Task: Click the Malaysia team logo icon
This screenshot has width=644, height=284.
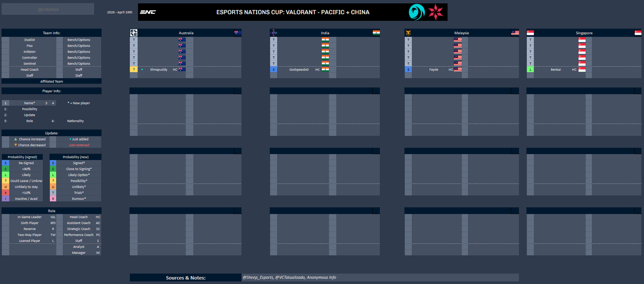Action: click(408, 33)
